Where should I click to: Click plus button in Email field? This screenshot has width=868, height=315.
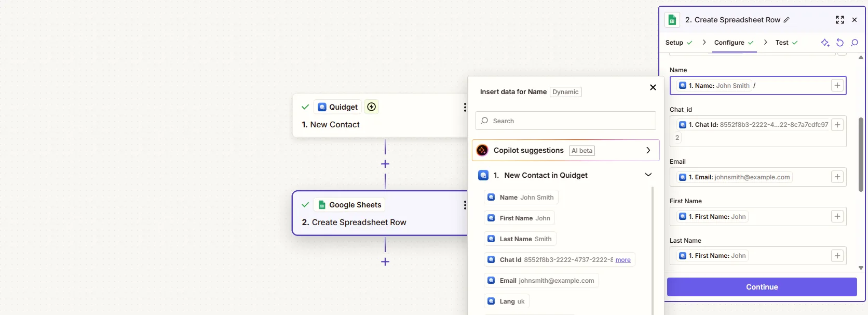point(837,177)
